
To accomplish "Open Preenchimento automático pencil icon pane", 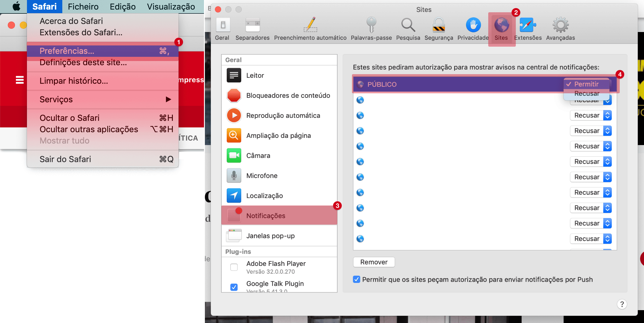I will click(x=310, y=29).
